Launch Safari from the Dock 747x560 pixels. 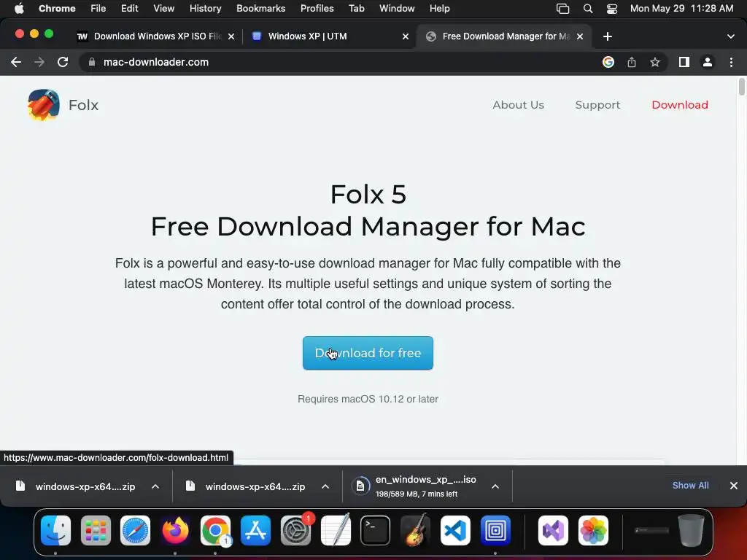(x=135, y=531)
